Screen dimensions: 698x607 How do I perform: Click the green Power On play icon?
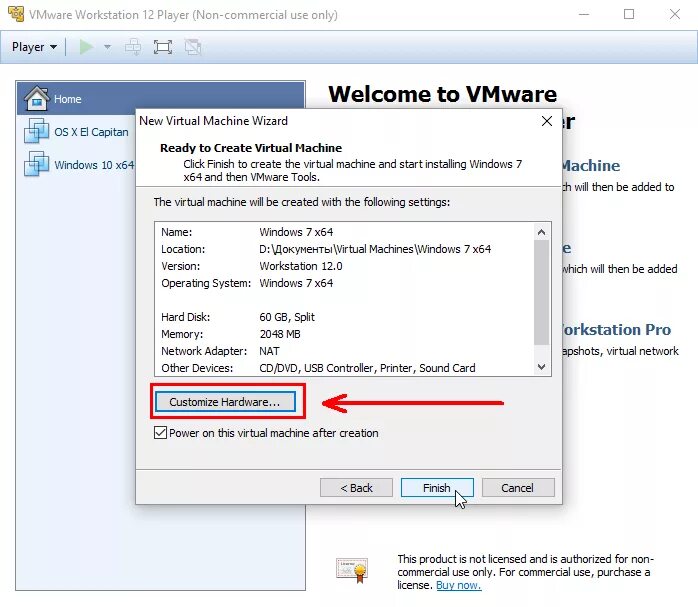(x=86, y=47)
